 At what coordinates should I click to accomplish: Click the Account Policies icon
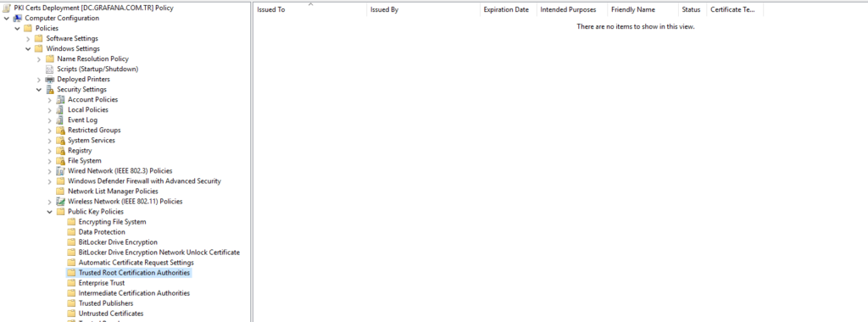click(60, 100)
